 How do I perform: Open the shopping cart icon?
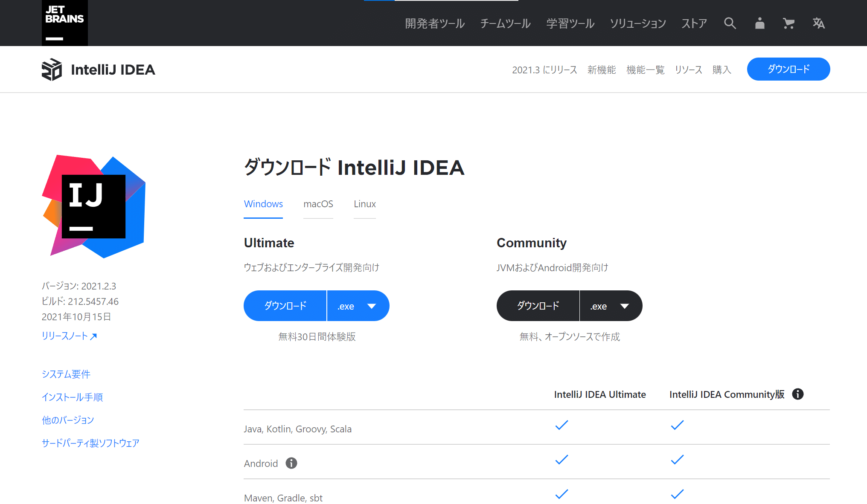(x=788, y=23)
